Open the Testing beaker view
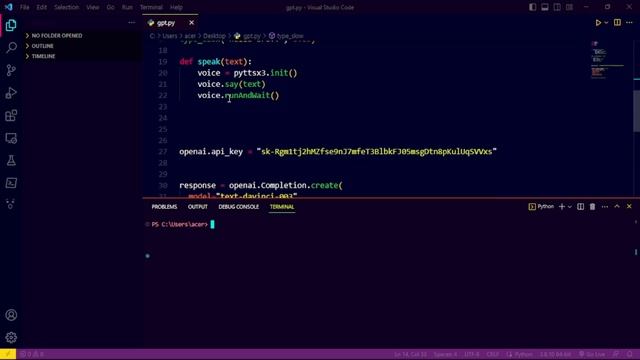This screenshot has height=360, width=640. (x=11, y=160)
